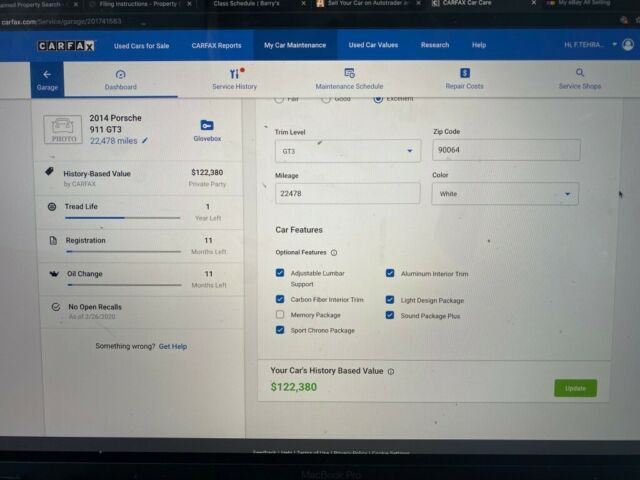Uncheck Adjustable Lumbar Support
Image resolution: width=640 pixels, height=480 pixels.
click(280, 273)
